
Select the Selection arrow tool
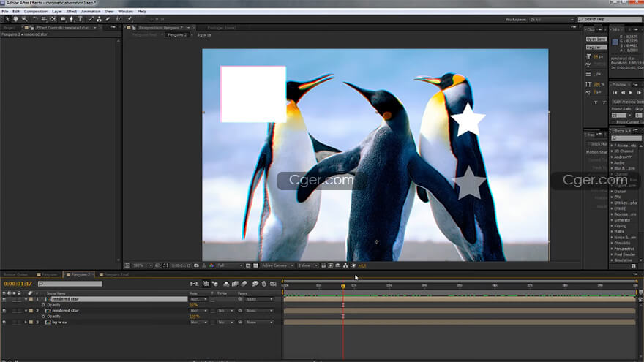(x=7, y=19)
